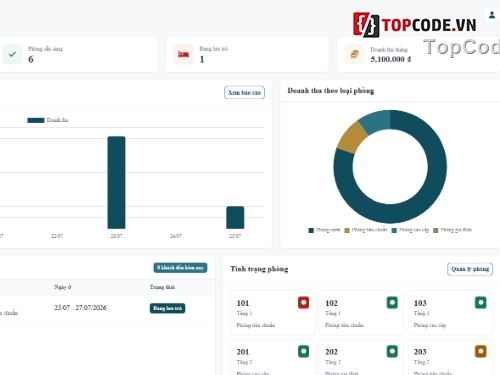Click the user profile icon

492,15
